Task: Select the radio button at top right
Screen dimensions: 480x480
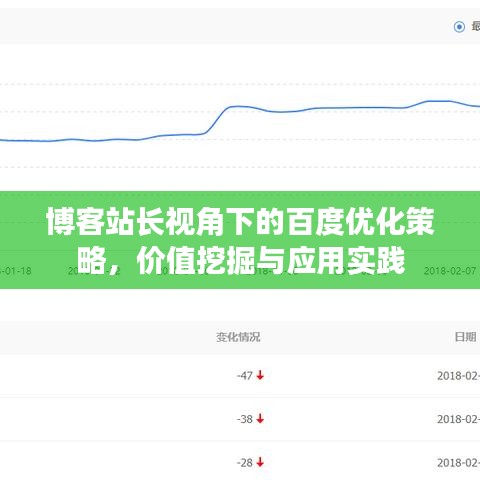Action: [459, 27]
